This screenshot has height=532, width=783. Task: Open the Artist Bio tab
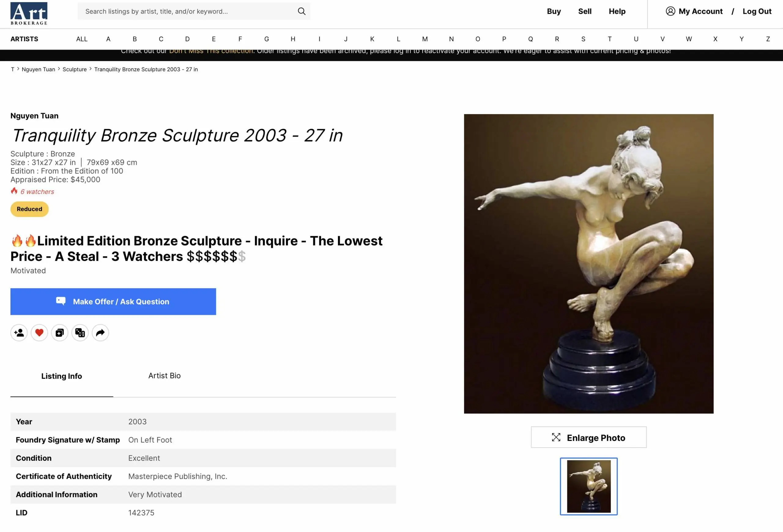[165, 376]
